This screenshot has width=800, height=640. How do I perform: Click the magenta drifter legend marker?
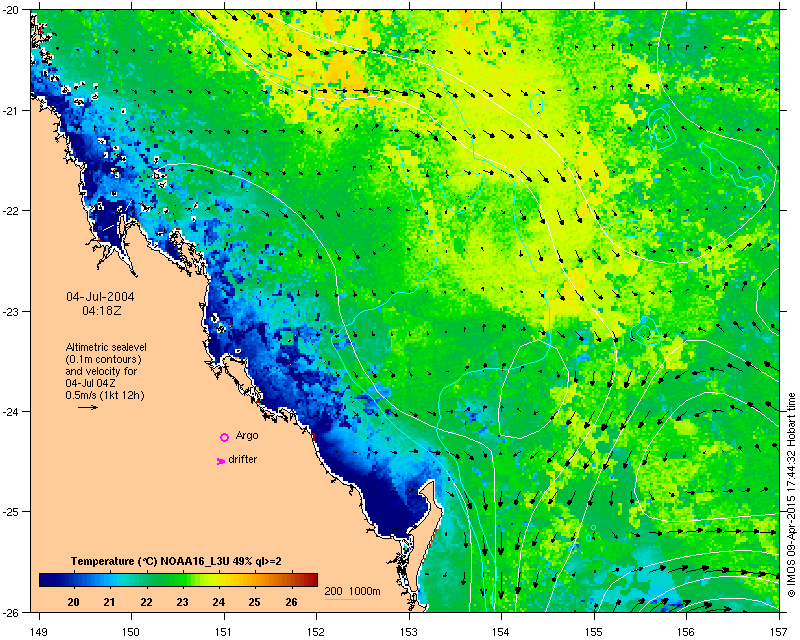point(220,461)
